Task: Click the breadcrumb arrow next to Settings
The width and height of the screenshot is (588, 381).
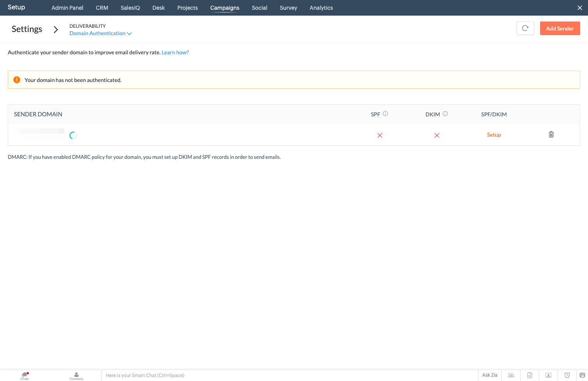Action: pyautogui.click(x=56, y=29)
